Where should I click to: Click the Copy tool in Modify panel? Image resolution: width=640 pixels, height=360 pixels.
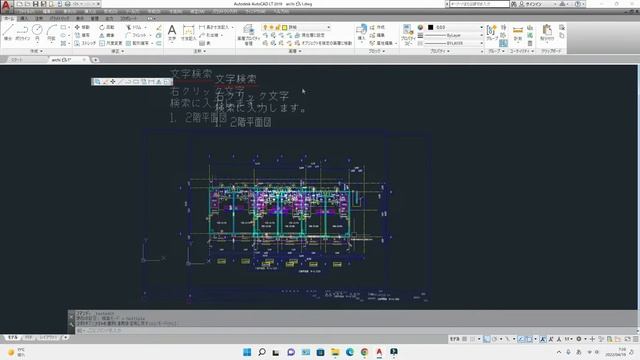coord(82,35)
